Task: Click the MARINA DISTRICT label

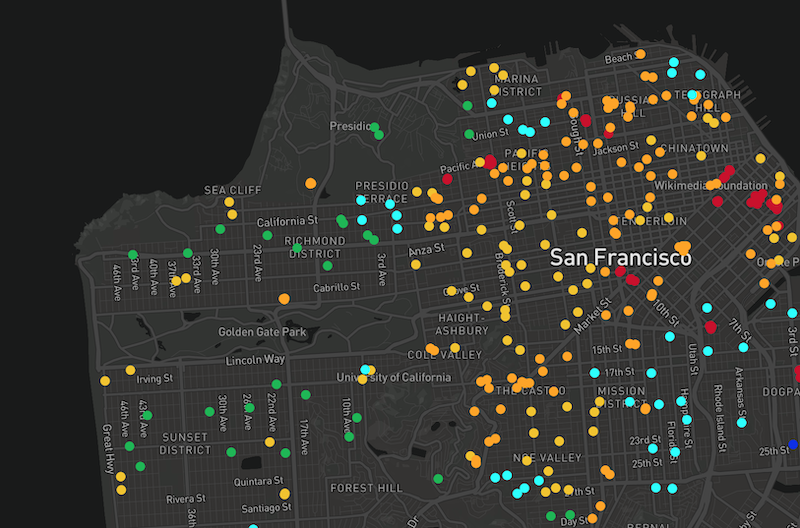Action: point(518,85)
